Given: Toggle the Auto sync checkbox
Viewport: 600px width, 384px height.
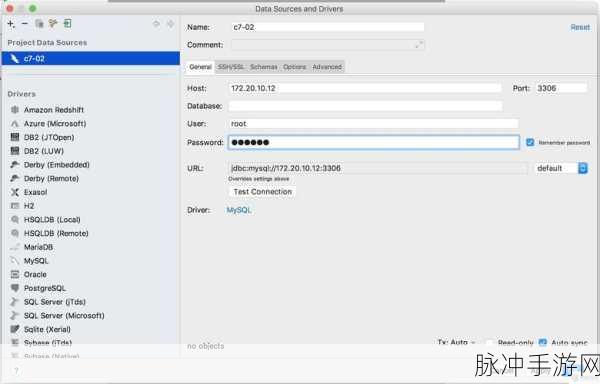Looking at the screenshot, I should (x=543, y=343).
